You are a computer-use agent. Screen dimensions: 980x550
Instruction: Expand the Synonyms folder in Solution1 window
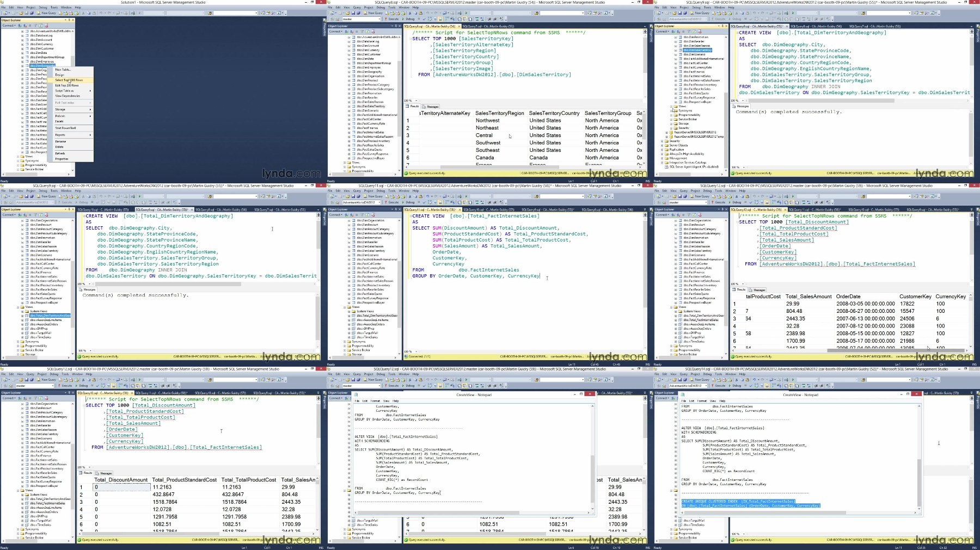pos(18,160)
